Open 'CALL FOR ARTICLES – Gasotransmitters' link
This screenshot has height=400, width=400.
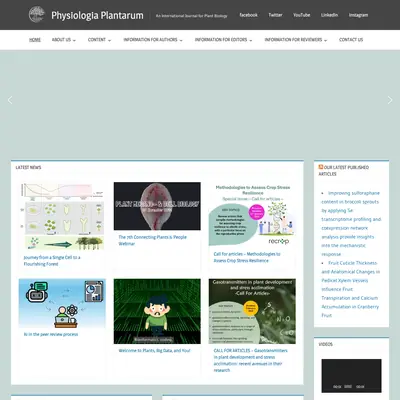click(250, 360)
